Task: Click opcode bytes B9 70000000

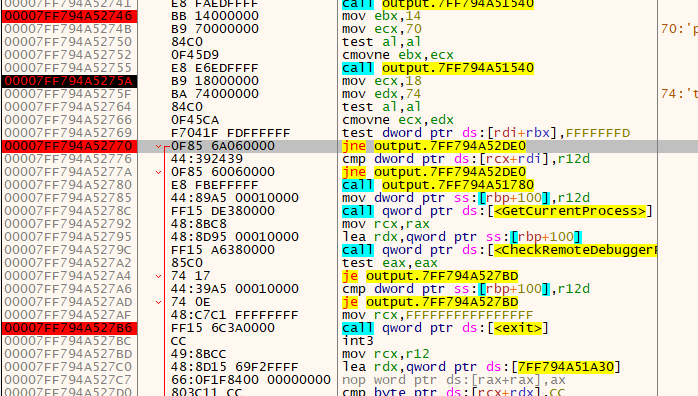Action: [x=215, y=29]
